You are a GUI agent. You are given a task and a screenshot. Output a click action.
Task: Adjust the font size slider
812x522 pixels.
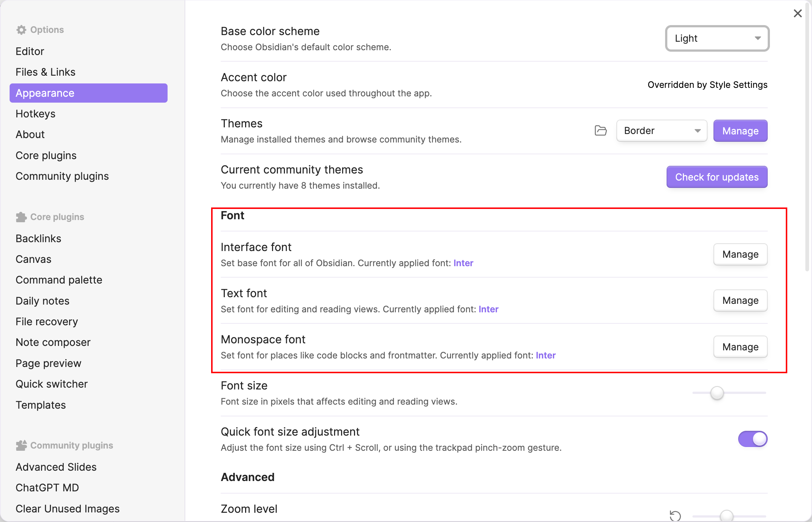[716, 394]
